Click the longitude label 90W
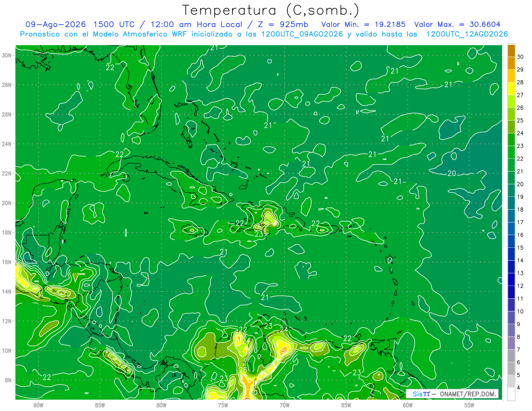 (x=39, y=405)
